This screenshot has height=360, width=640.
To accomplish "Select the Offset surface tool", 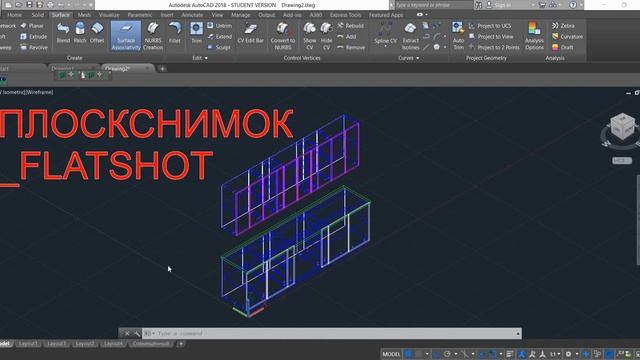I will pos(97,33).
